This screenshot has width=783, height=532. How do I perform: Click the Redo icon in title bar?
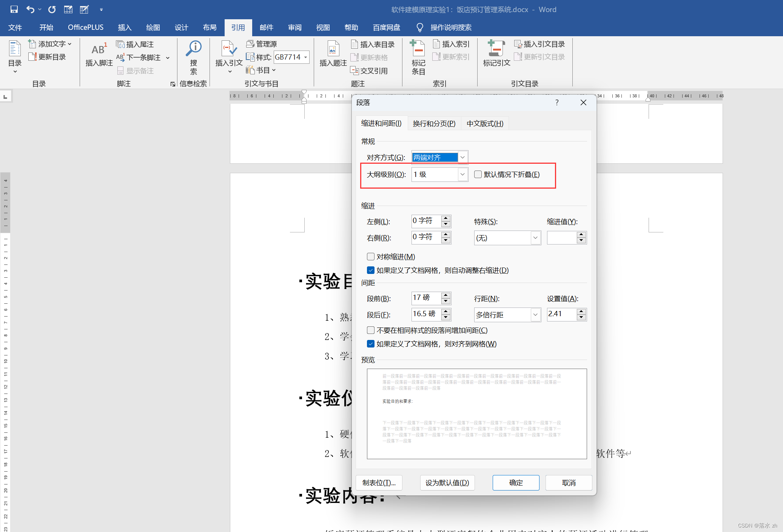point(52,9)
